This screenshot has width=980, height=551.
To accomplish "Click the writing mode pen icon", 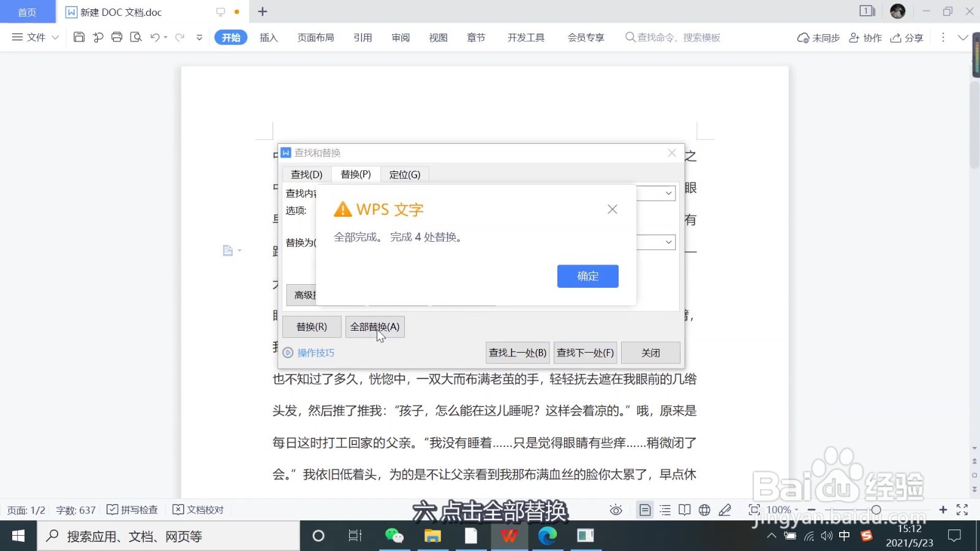I will pos(725,509).
